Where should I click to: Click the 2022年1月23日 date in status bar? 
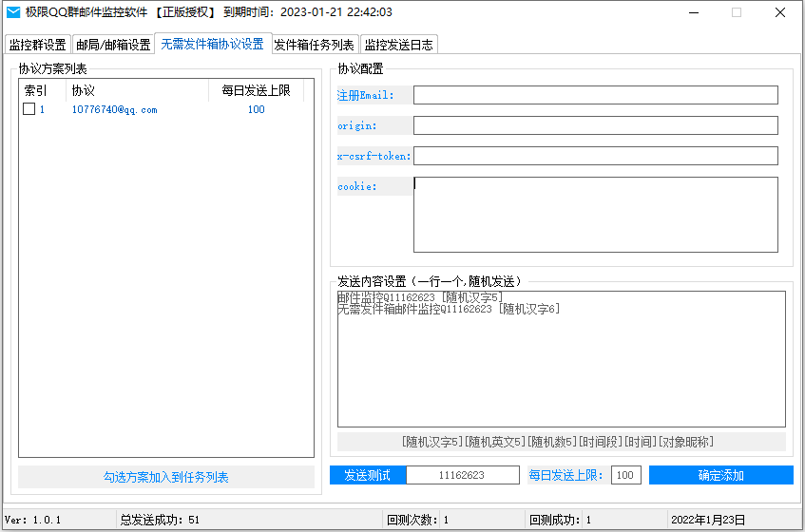pos(708,520)
